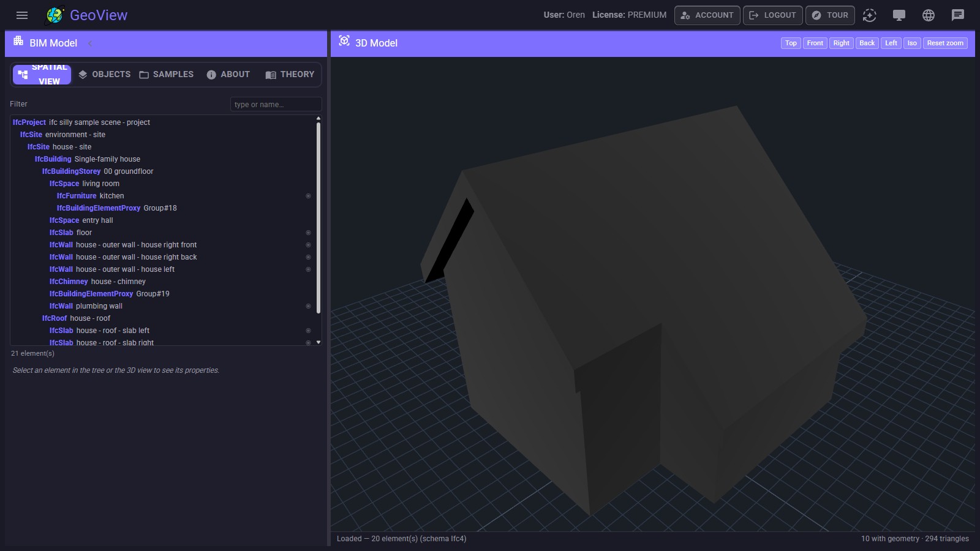
Task: Click the 3D Model panel icon
Action: pos(344,41)
